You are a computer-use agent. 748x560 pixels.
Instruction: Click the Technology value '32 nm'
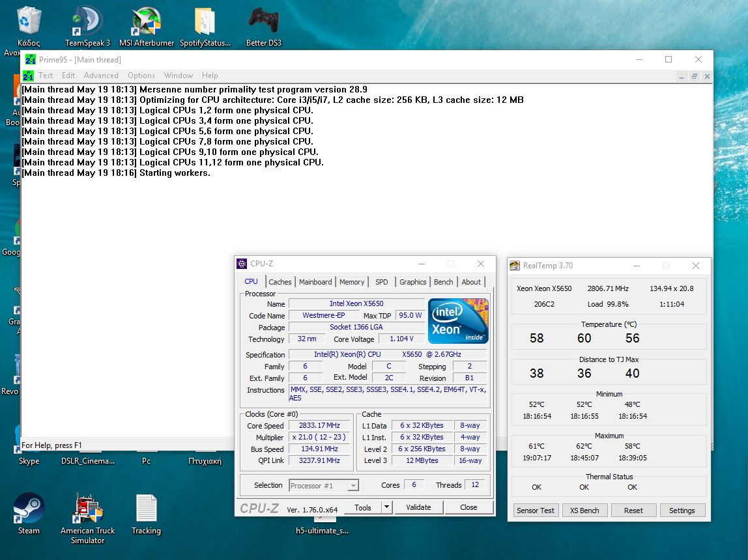pyautogui.click(x=308, y=339)
